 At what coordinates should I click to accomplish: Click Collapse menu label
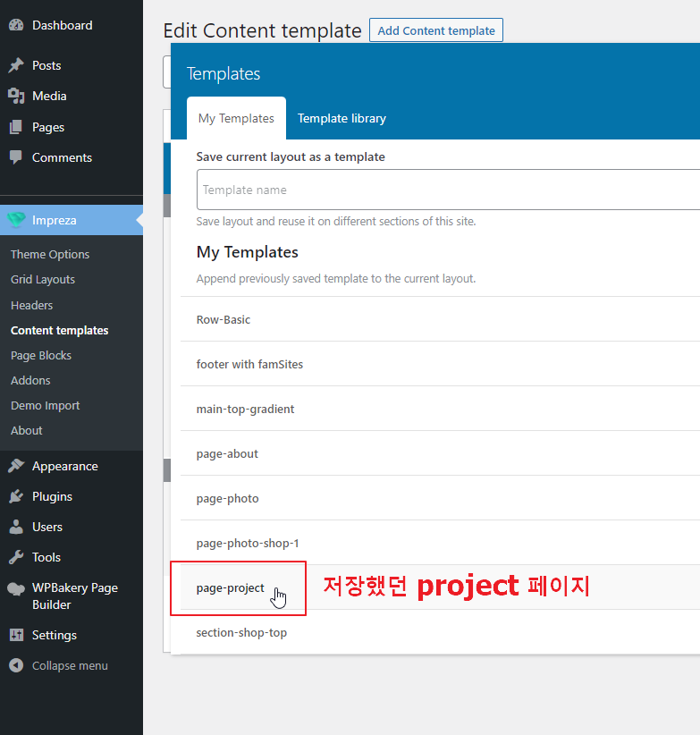(x=70, y=665)
